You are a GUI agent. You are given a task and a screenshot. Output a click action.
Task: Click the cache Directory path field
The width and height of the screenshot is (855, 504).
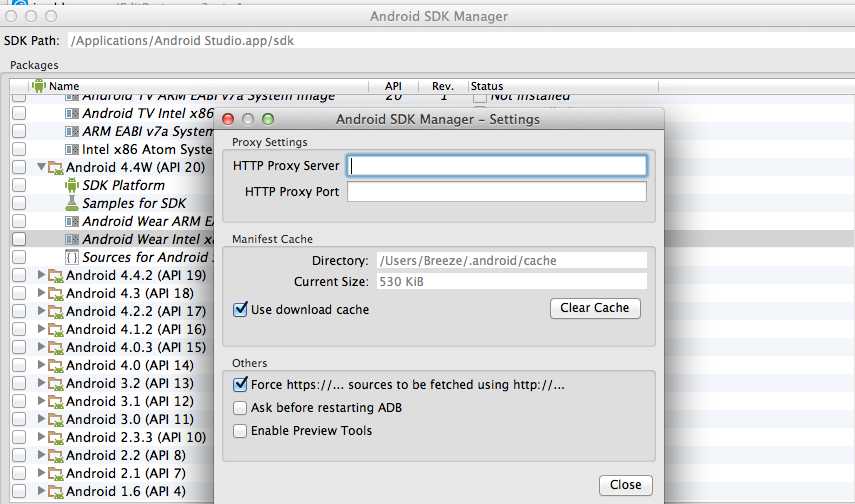click(x=511, y=261)
